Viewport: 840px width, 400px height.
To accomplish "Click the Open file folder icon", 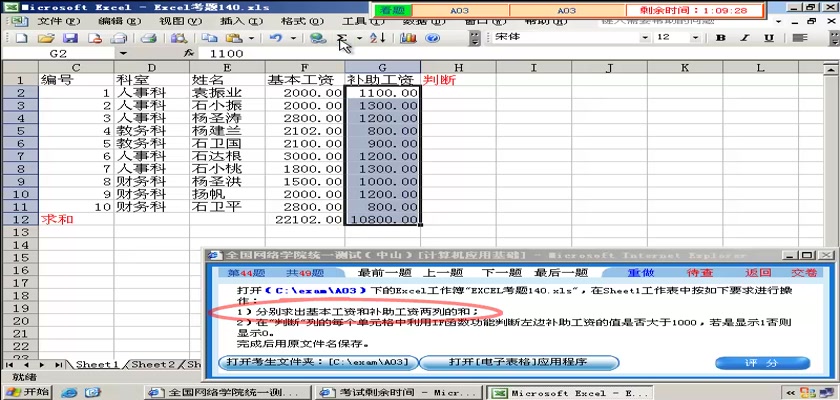I will (x=46, y=38).
